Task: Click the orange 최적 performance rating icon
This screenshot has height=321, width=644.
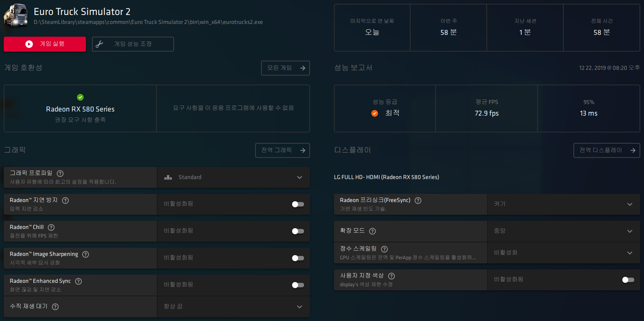Action: tap(375, 113)
